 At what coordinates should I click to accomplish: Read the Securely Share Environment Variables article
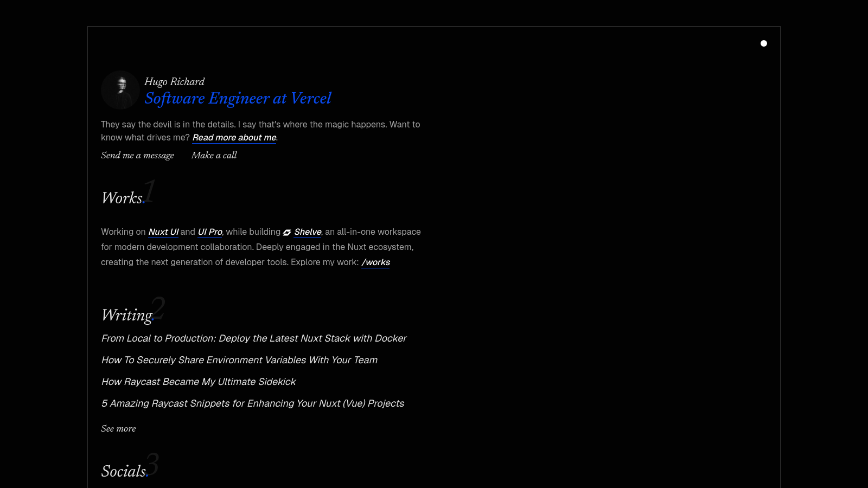pos(239,360)
